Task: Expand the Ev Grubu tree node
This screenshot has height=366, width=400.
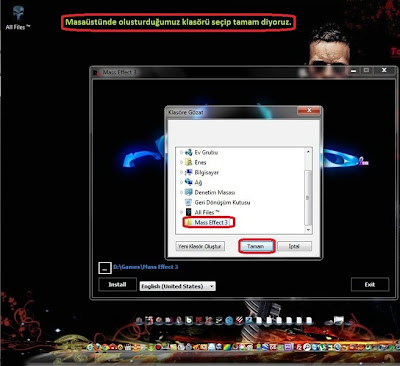Action: [181, 152]
